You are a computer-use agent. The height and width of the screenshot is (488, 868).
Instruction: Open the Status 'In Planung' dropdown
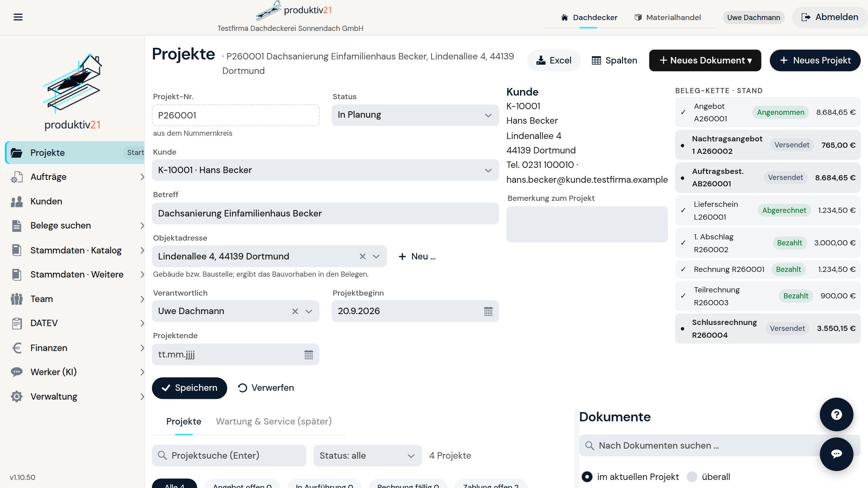415,115
